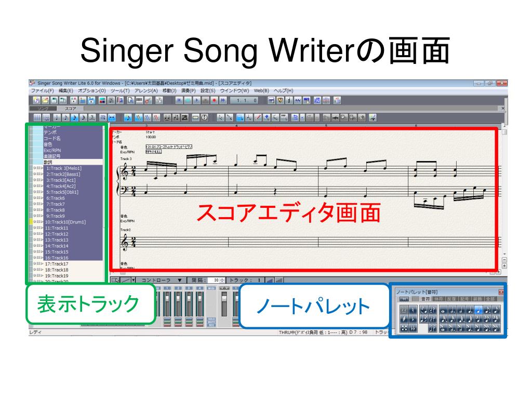The image size is (532, 399).
Task: Open the 演奏(P) menu
Action: tap(188, 91)
